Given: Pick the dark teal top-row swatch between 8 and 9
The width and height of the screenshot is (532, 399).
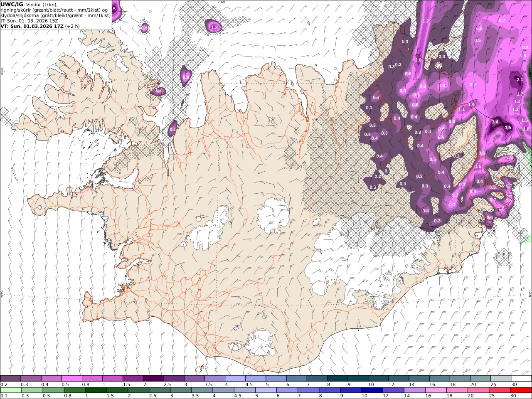Looking at the screenshot, I should coord(337,379).
